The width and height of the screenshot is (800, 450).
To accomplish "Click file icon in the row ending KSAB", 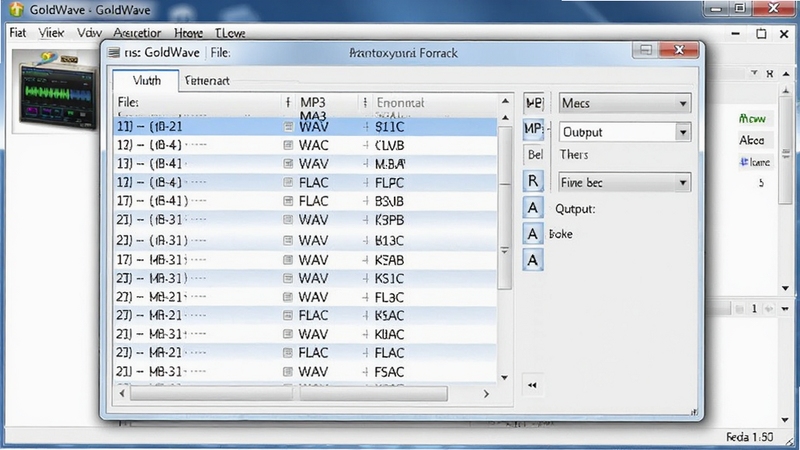I will click(288, 260).
